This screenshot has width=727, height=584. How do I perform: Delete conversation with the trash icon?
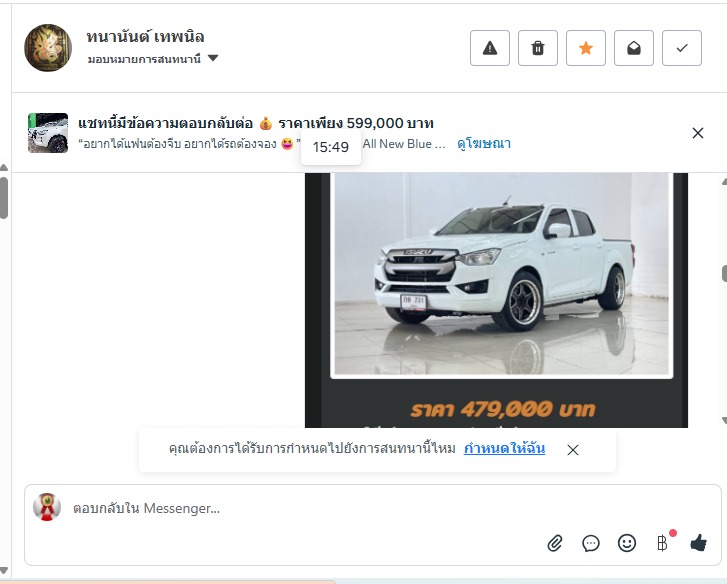pos(538,48)
